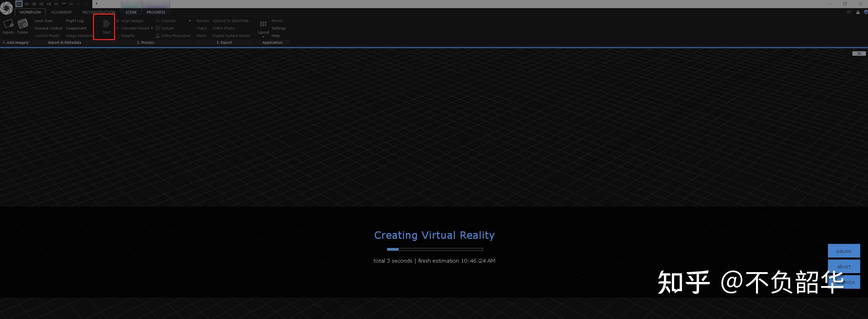Screen dimensions: 868x319
Task: Click the Folder import icon
Action: pyautogui.click(x=23, y=26)
